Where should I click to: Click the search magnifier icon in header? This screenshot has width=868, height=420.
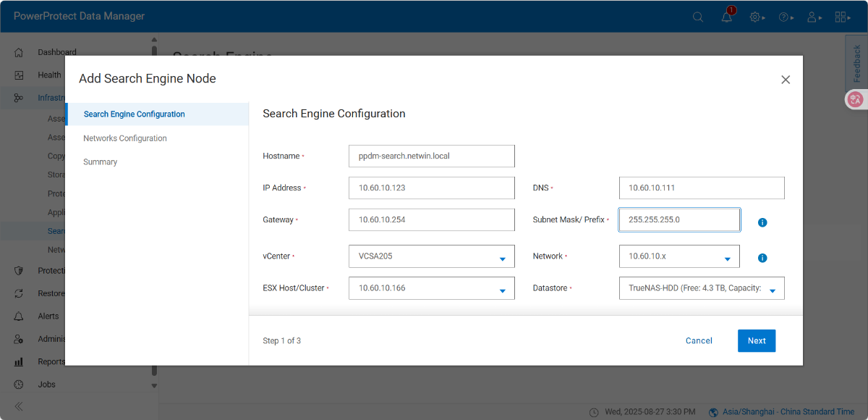tap(698, 17)
